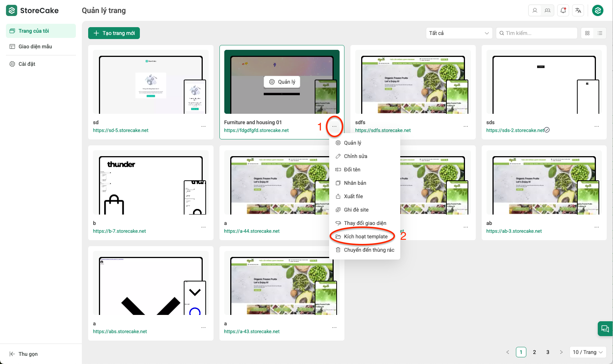
Task: Choose Nhân bản from context menu
Action: (355, 183)
